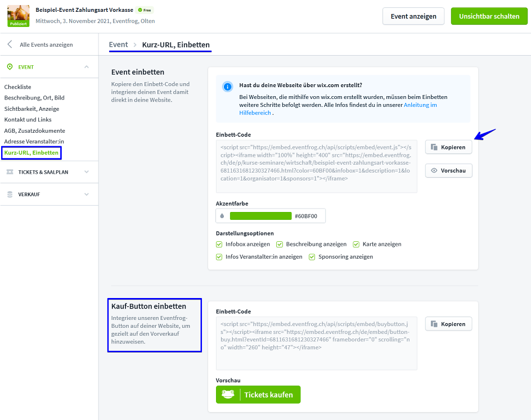Toggle the Karte anzeigen checkbox
The width and height of the screenshot is (531, 420).
click(356, 245)
